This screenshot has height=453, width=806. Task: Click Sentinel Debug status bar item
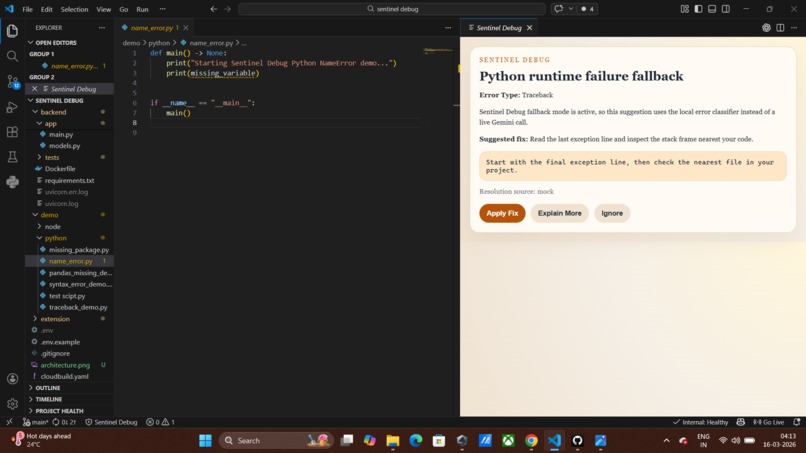111,422
